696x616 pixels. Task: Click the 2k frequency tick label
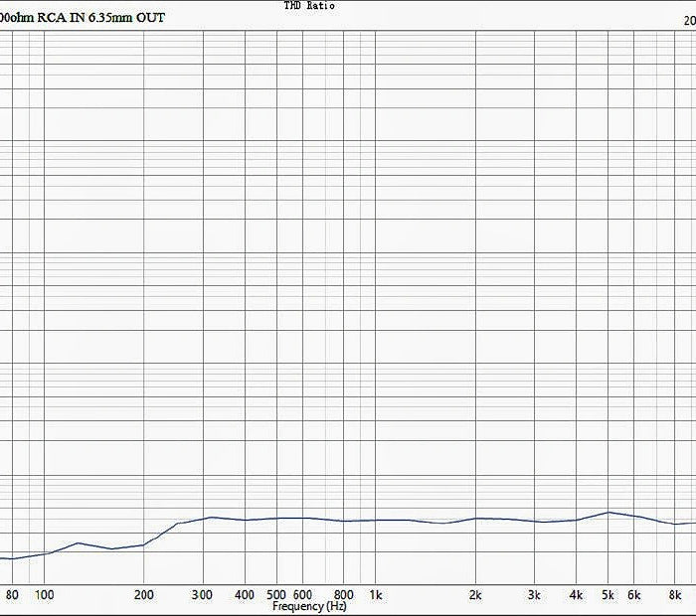476,595
